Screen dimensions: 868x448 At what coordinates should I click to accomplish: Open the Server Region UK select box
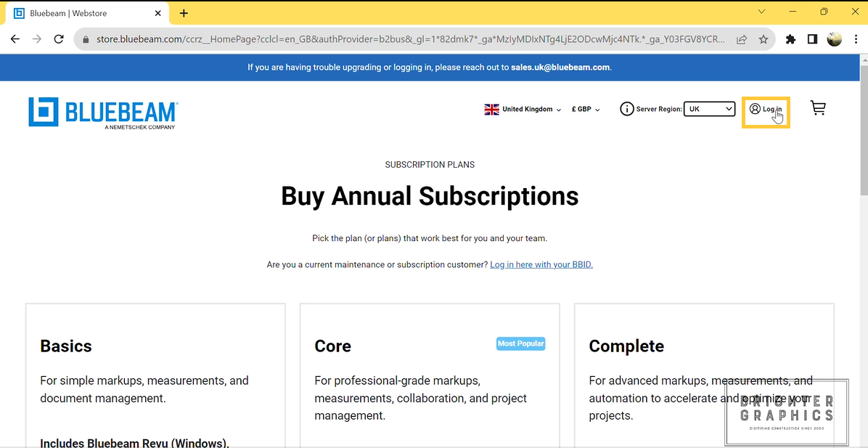click(x=709, y=109)
